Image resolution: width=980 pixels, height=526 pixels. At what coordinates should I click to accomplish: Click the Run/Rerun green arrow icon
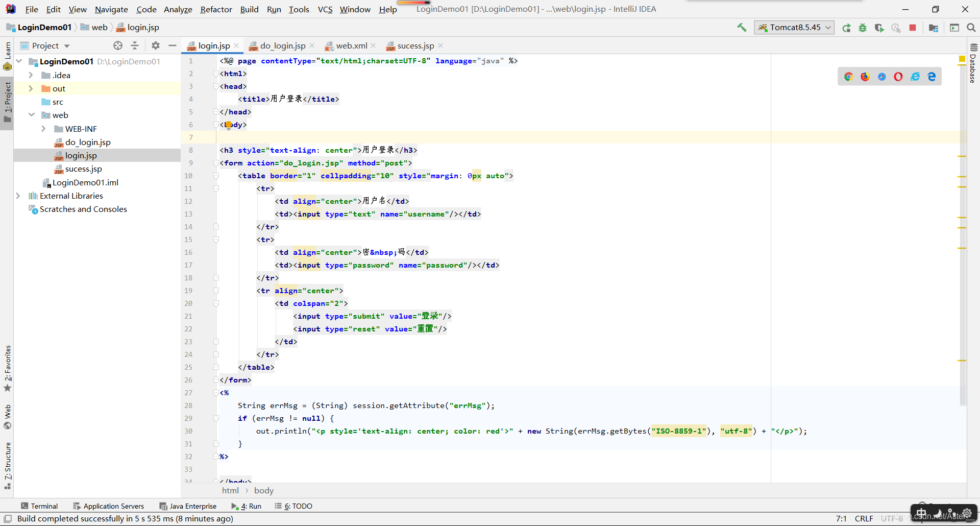coord(846,28)
